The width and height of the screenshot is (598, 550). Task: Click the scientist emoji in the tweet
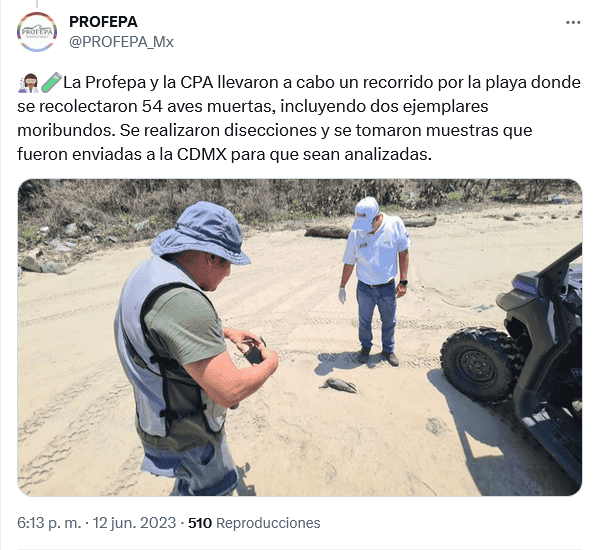[28, 83]
